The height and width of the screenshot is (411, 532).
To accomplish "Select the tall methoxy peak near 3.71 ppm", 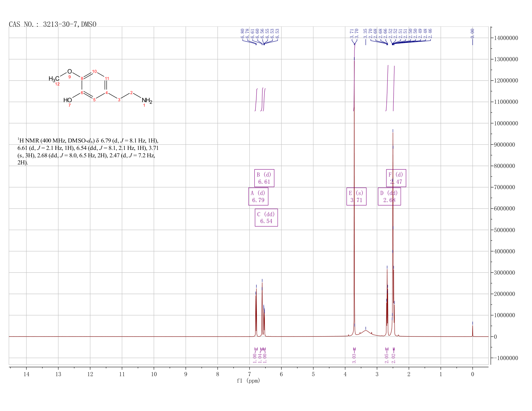I will click(354, 193).
